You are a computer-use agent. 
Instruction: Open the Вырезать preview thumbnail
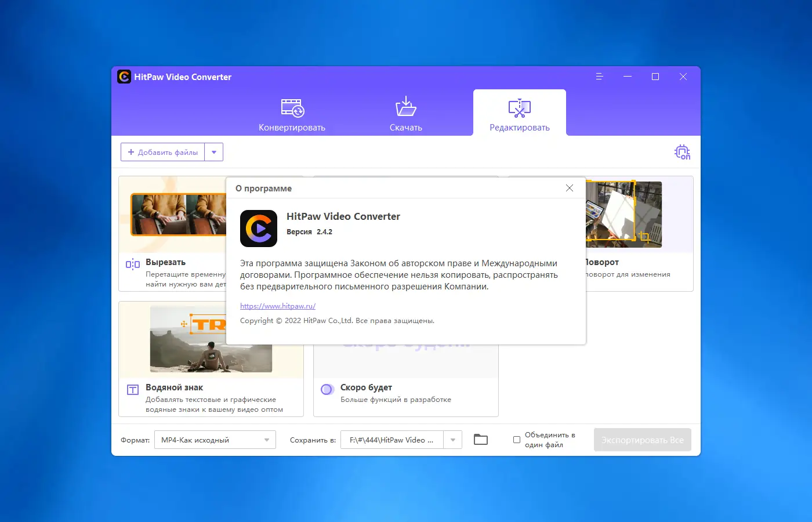point(179,215)
